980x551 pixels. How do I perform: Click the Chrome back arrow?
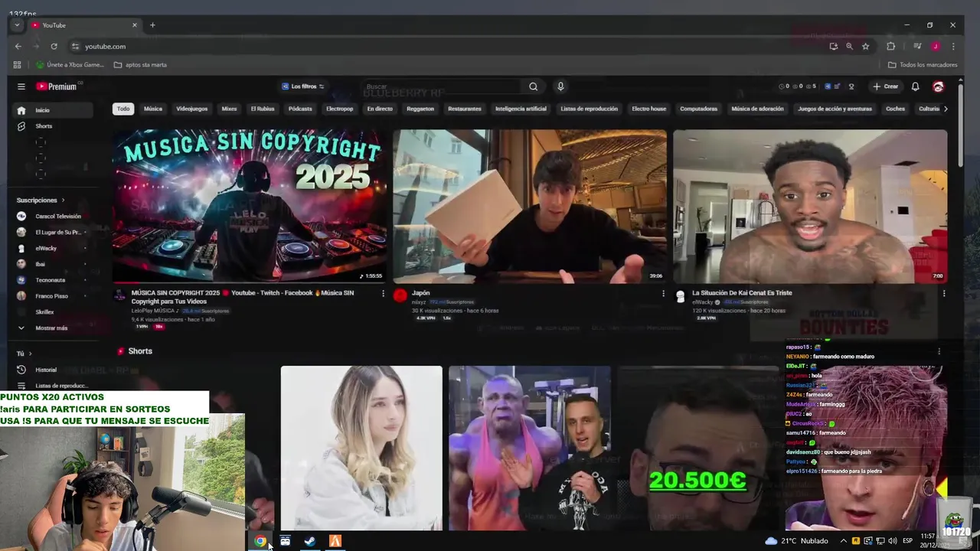point(18,46)
